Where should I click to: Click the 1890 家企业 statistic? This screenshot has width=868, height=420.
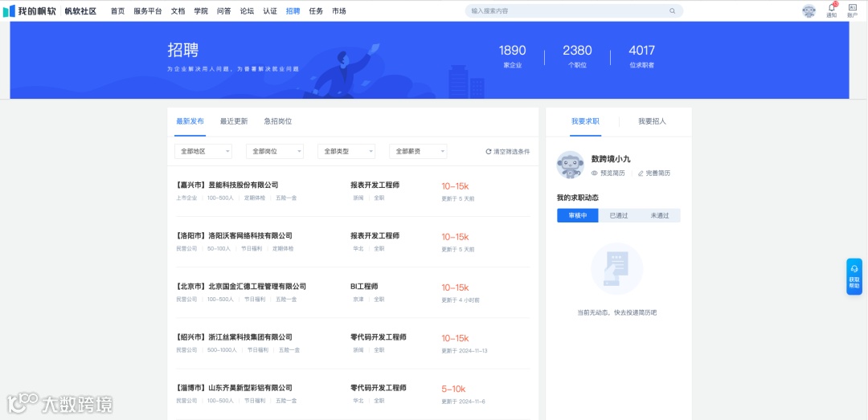(x=512, y=57)
